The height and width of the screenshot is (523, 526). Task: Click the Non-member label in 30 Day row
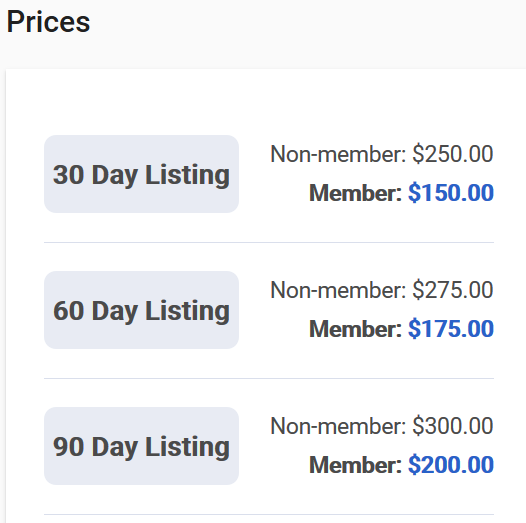(x=338, y=154)
